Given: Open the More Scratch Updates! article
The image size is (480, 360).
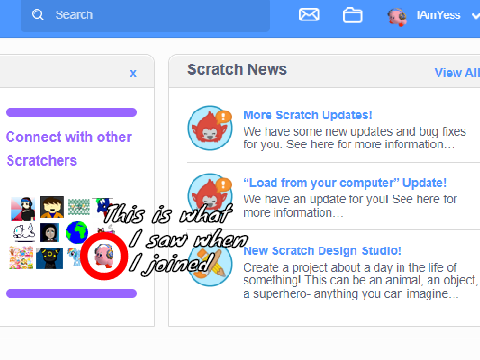Looking at the screenshot, I should pyautogui.click(x=308, y=115).
